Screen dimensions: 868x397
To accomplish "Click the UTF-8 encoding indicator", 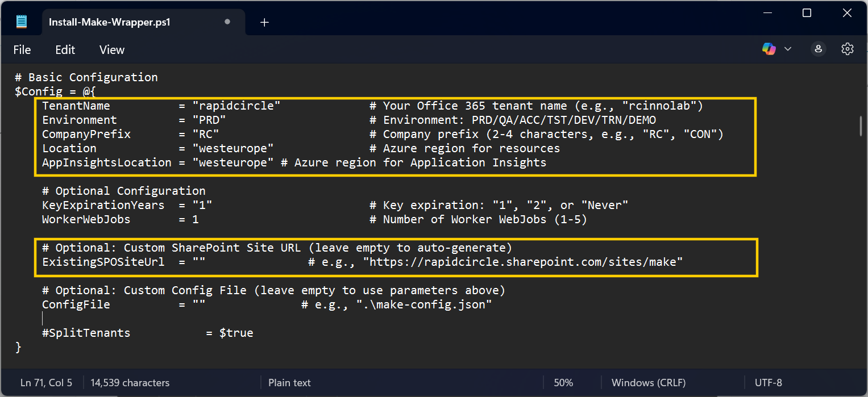I will coord(769,382).
